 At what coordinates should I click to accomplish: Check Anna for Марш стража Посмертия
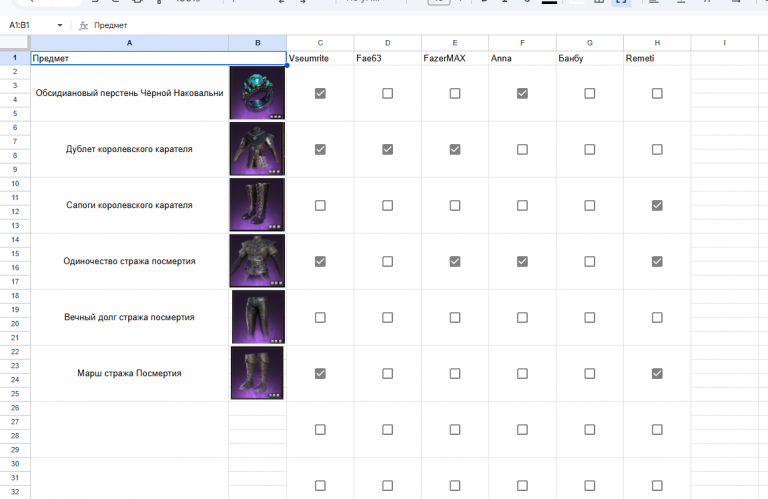pyautogui.click(x=522, y=374)
